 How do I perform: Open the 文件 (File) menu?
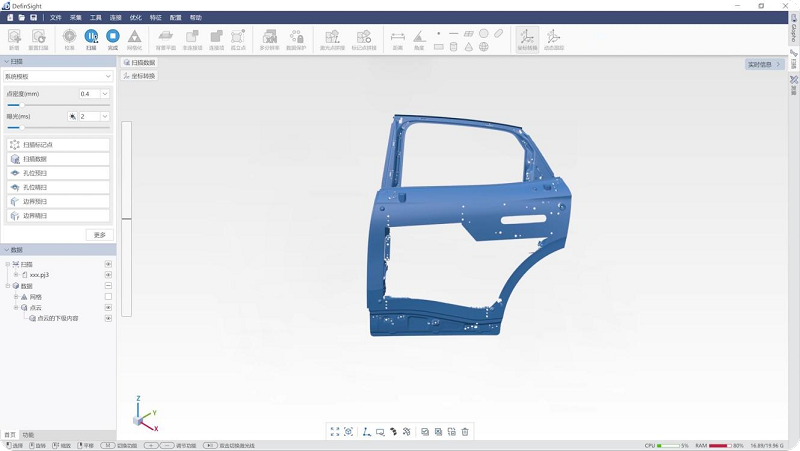[56, 17]
